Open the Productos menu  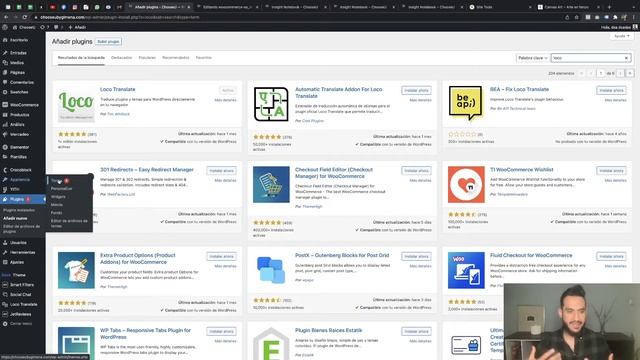point(19,115)
